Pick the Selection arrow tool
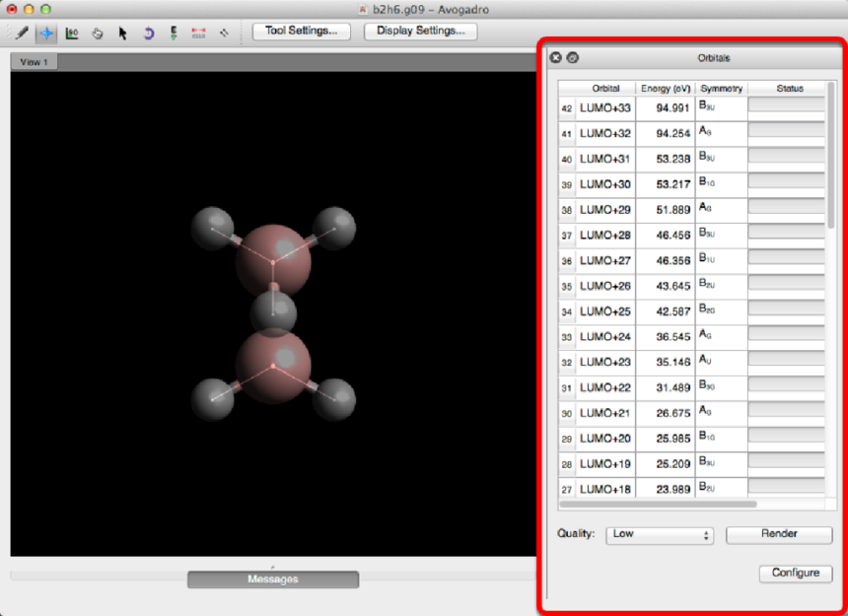The height and width of the screenshot is (616, 848). (123, 33)
